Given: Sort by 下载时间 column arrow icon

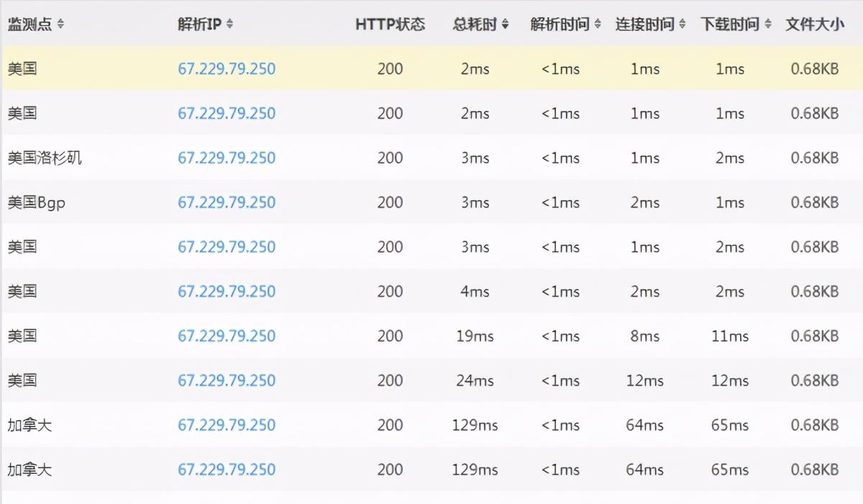Looking at the screenshot, I should coord(768,24).
